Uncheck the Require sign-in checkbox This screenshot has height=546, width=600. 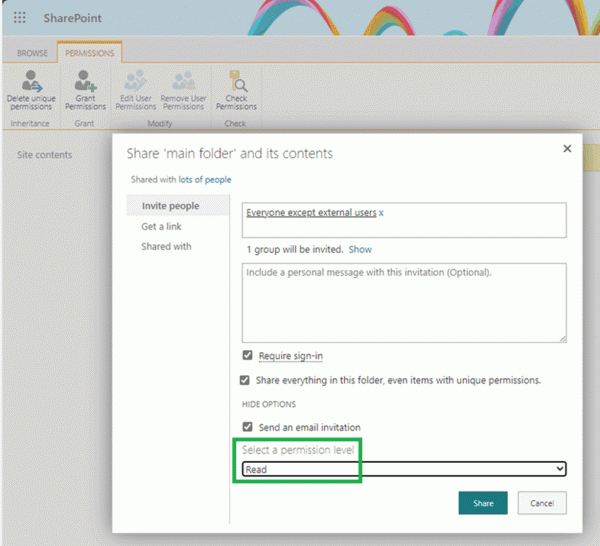pos(248,356)
